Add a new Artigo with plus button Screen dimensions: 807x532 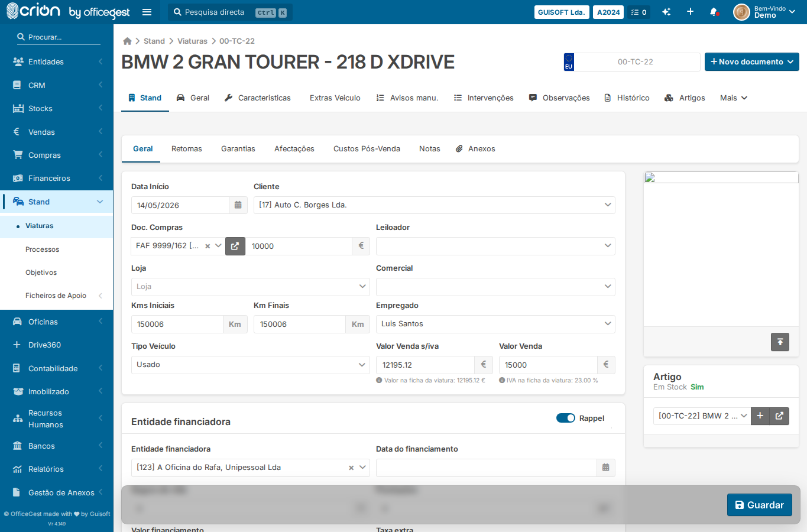point(760,416)
